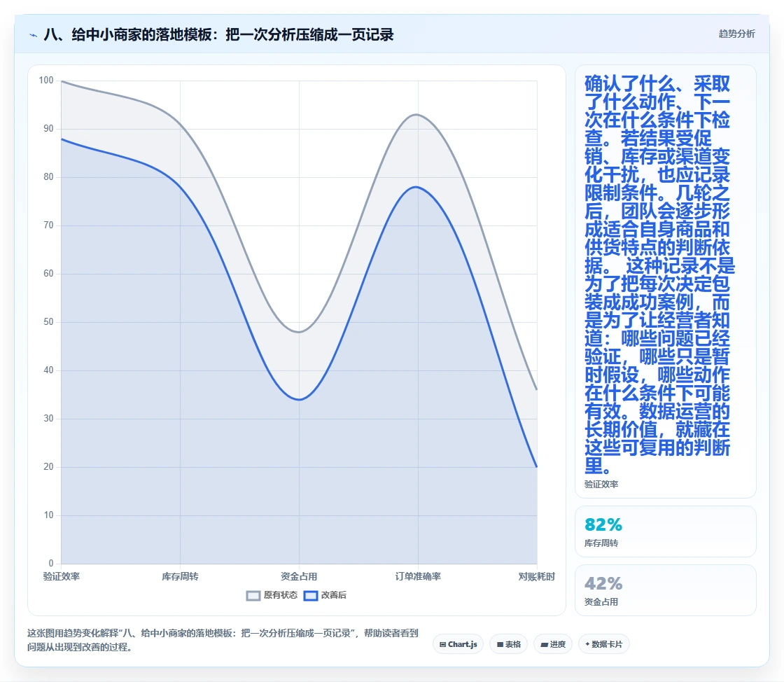
Task: Click the y-axis value 50
Action: tap(48, 321)
